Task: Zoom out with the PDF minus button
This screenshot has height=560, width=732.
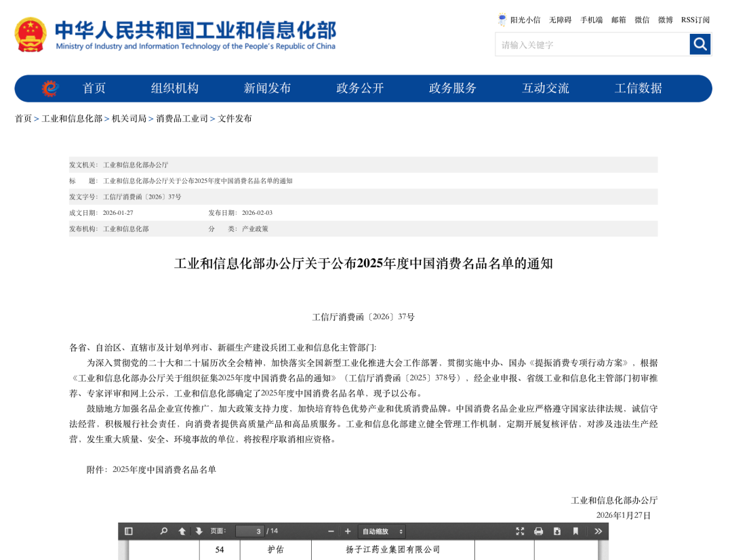Action: click(x=331, y=532)
